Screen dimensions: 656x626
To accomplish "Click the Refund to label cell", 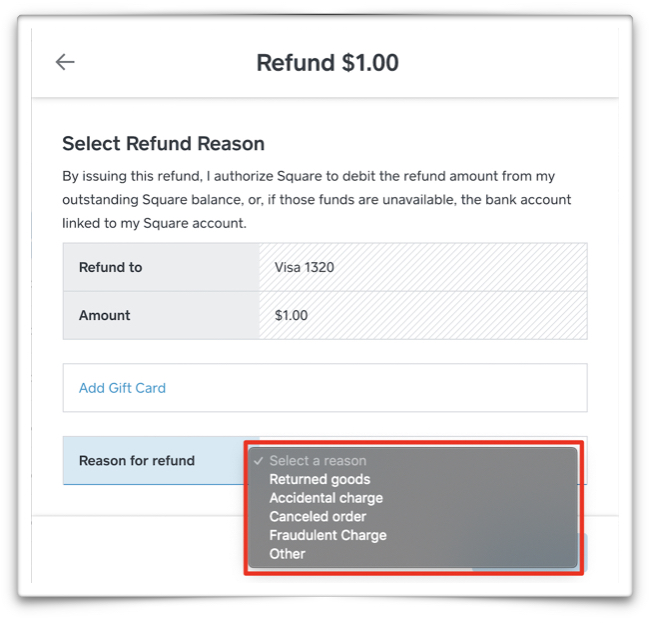I will pyautogui.click(x=161, y=267).
